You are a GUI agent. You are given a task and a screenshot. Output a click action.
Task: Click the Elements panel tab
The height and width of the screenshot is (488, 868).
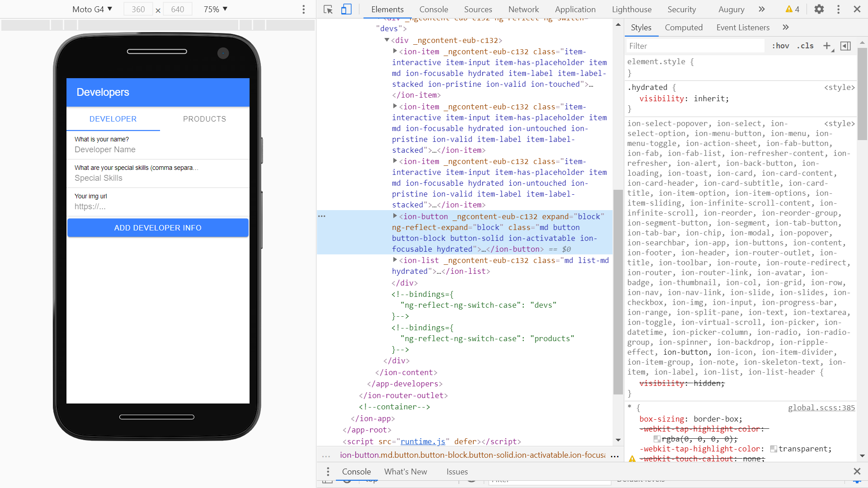point(387,10)
